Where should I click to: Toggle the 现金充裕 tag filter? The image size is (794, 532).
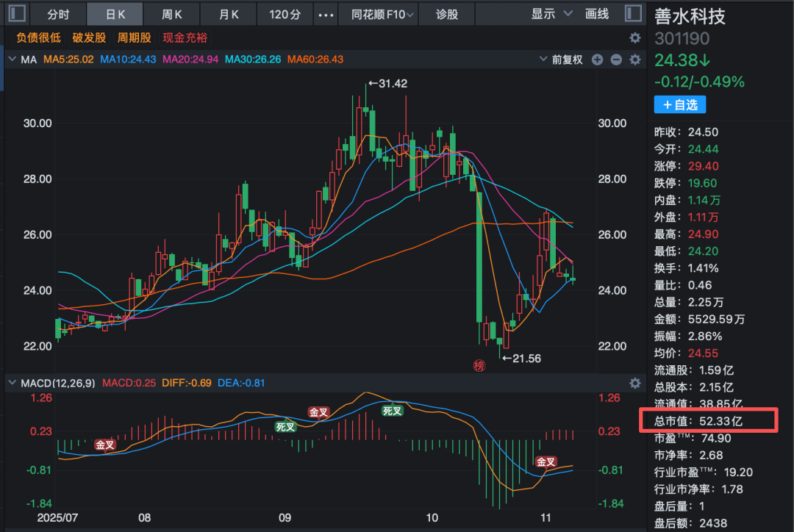coord(184,37)
